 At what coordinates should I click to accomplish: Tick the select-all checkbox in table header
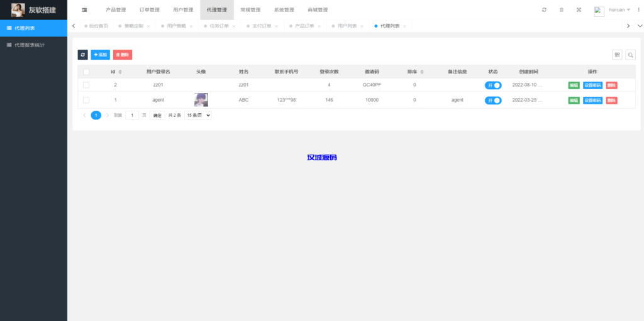[x=86, y=72]
